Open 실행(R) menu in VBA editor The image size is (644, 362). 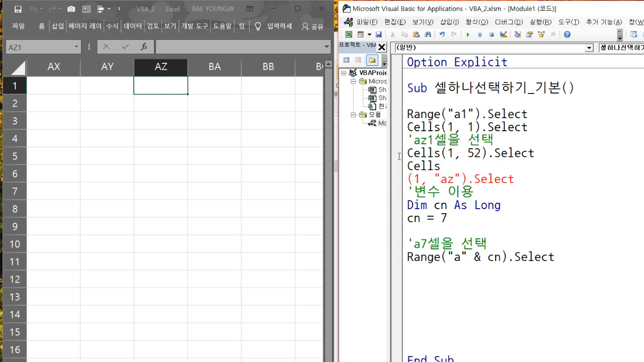(540, 22)
